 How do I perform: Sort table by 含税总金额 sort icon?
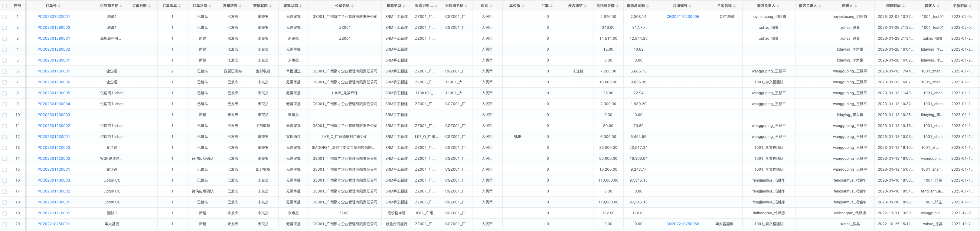617,6
